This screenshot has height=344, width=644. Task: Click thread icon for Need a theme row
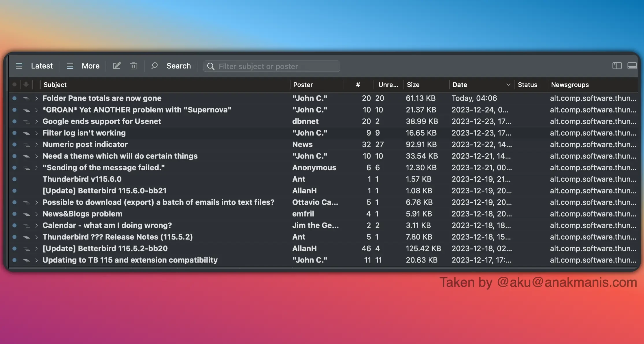(26, 156)
